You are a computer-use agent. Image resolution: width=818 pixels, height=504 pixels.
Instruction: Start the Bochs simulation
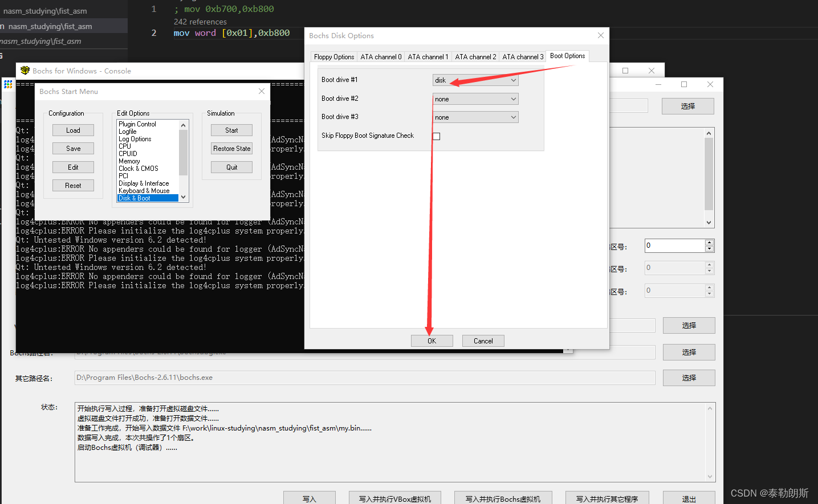point(231,130)
